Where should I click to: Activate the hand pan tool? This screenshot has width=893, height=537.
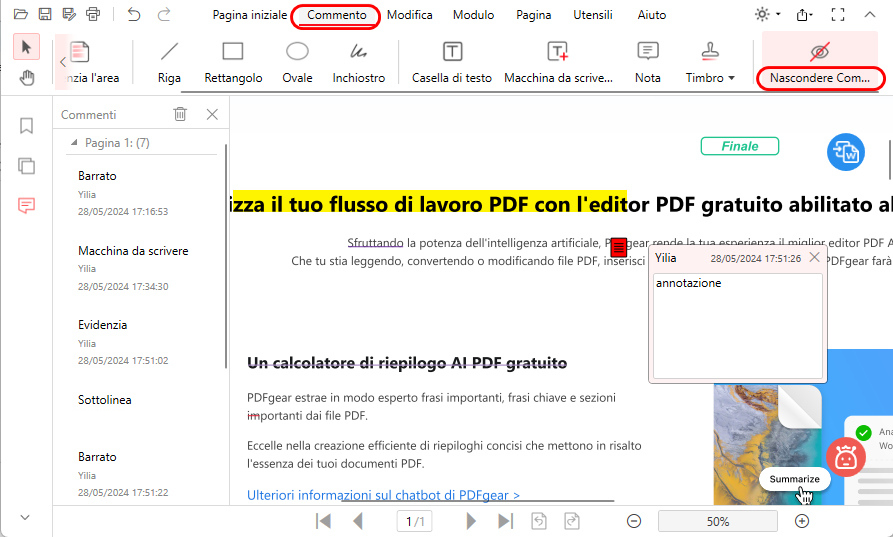[x=26, y=77]
